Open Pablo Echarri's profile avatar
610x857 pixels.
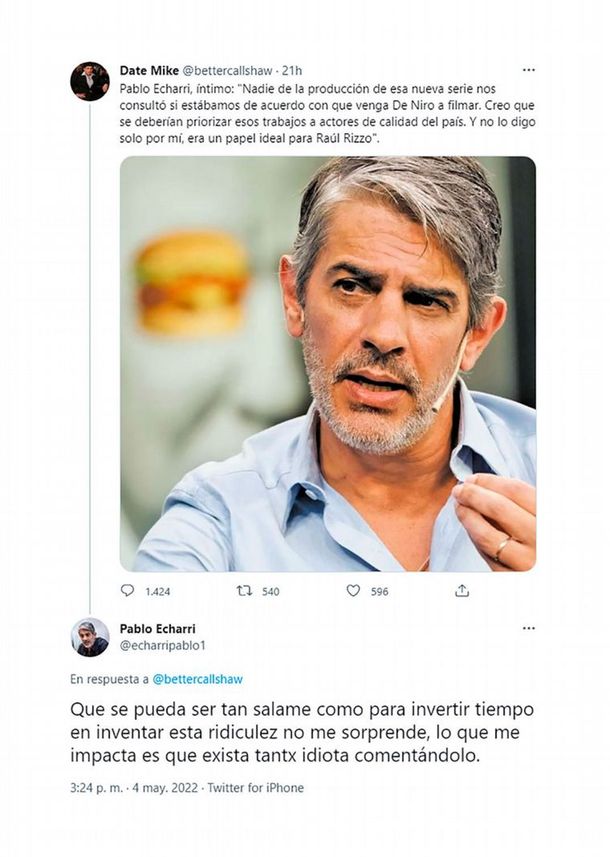[x=90, y=637]
